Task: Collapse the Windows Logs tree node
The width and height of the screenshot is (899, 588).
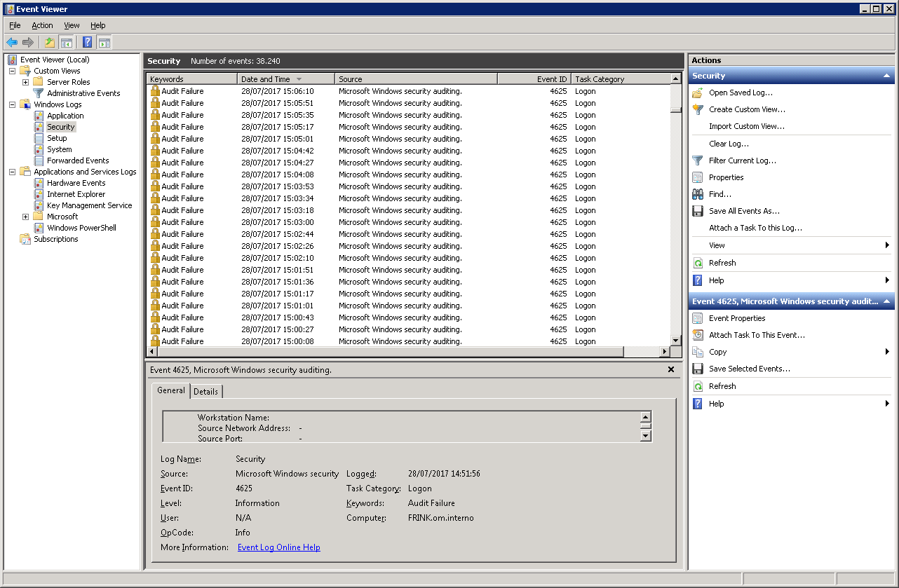Action: 12,104
